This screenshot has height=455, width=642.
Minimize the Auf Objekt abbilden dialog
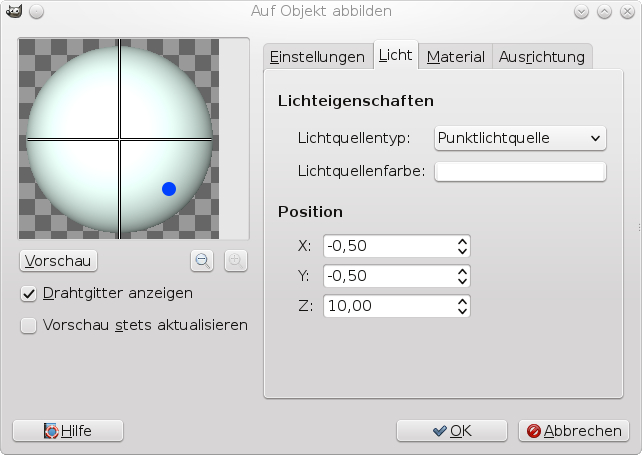581,11
